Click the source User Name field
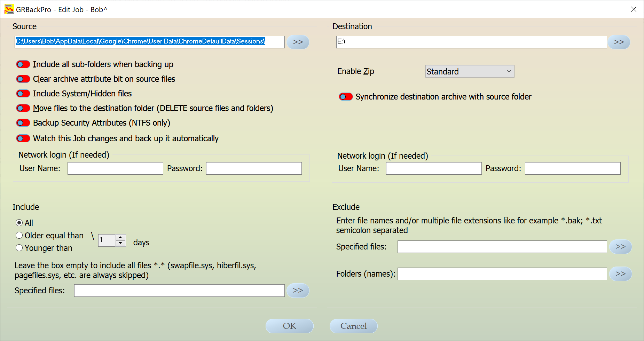Viewport: 644px width, 341px height. pyautogui.click(x=115, y=168)
